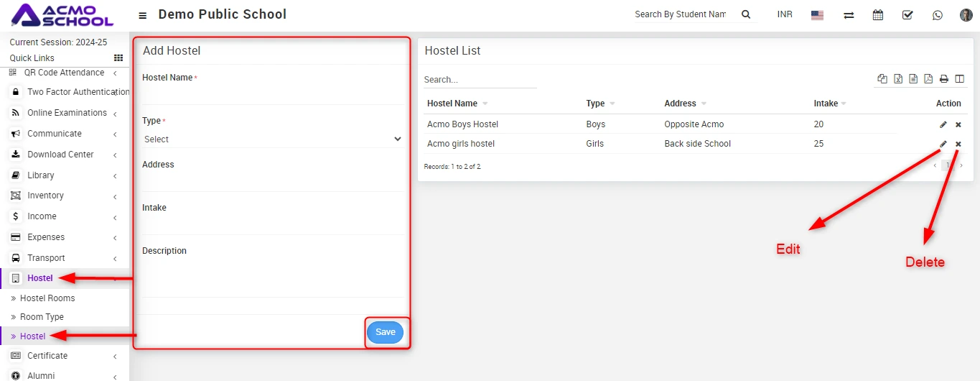Copy hostel list table data
980x381 pixels.
(882, 79)
